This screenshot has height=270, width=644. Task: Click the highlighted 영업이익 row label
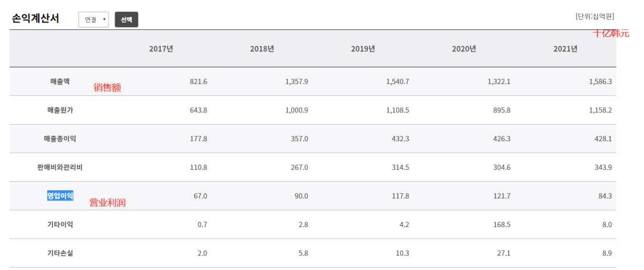[60, 195]
